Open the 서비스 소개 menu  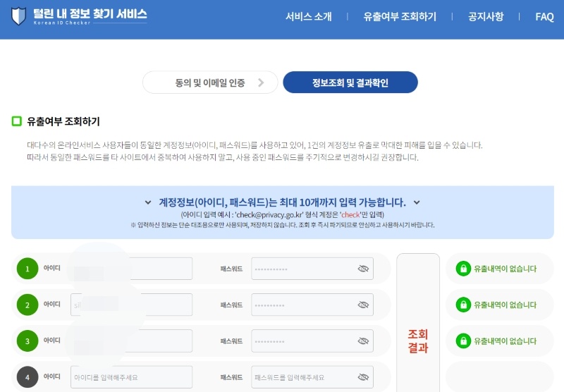[309, 16]
